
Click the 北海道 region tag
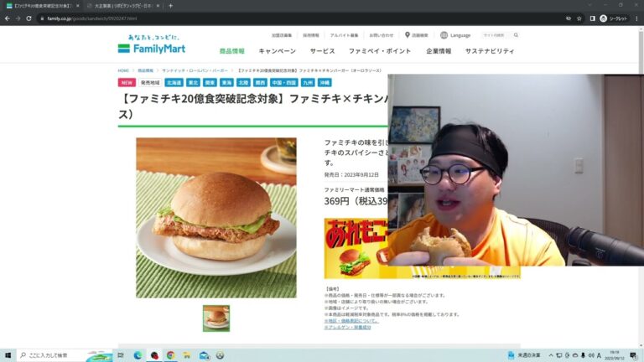point(174,82)
